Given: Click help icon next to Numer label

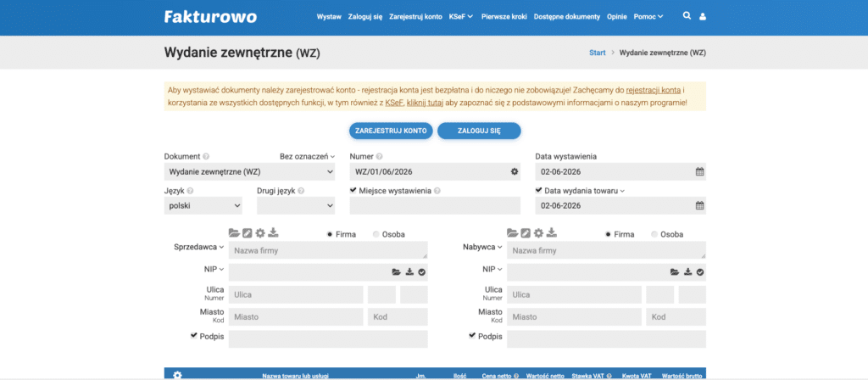Looking at the screenshot, I should (379, 157).
